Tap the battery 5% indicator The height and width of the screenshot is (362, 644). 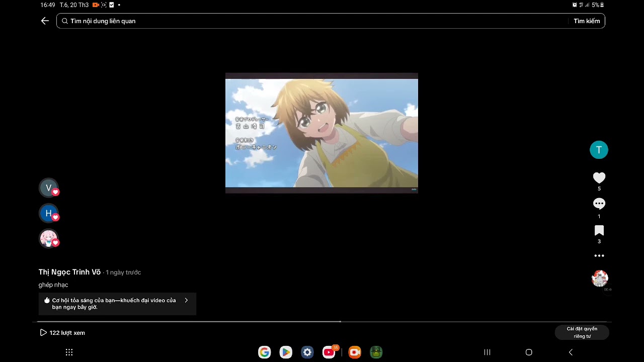click(598, 5)
